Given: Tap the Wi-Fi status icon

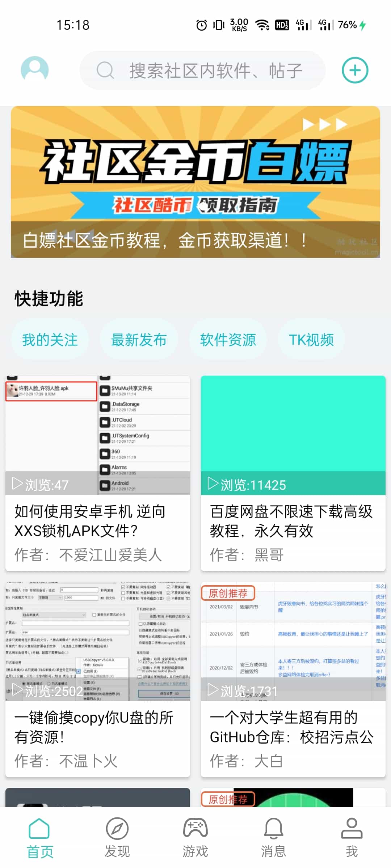Looking at the screenshot, I should [262, 25].
